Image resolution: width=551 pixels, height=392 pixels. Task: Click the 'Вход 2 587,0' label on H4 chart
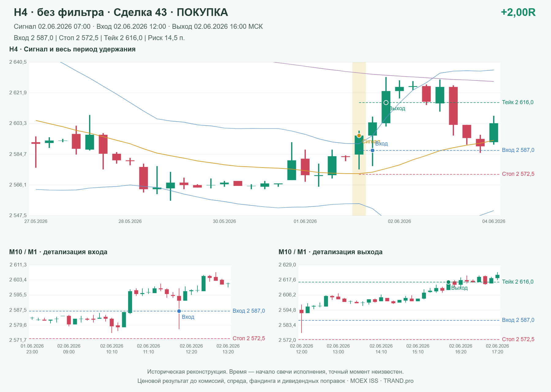pyautogui.click(x=518, y=150)
